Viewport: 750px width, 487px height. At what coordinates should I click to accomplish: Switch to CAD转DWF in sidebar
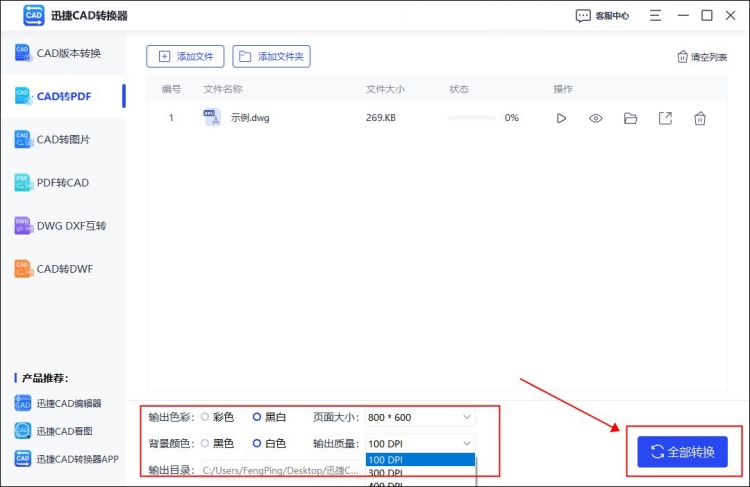click(x=63, y=269)
